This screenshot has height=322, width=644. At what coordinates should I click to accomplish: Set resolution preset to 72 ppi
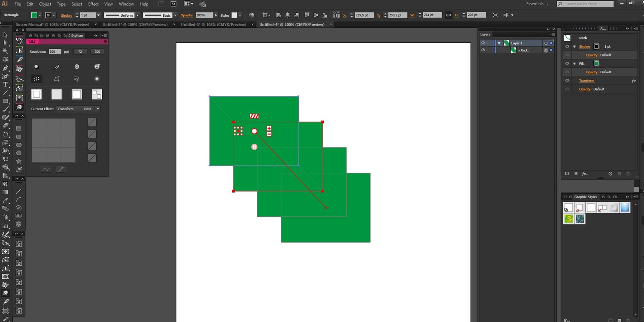pos(80,51)
